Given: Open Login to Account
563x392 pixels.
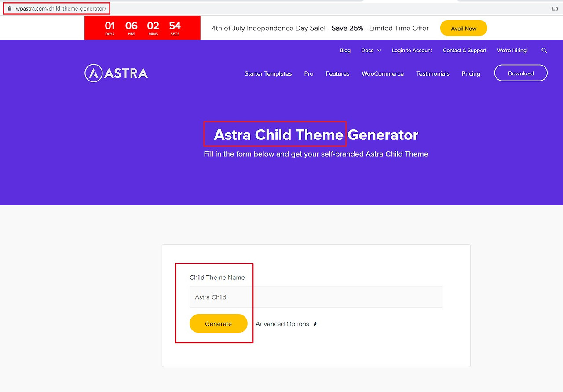Looking at the screenshot, I should point(412,50).
